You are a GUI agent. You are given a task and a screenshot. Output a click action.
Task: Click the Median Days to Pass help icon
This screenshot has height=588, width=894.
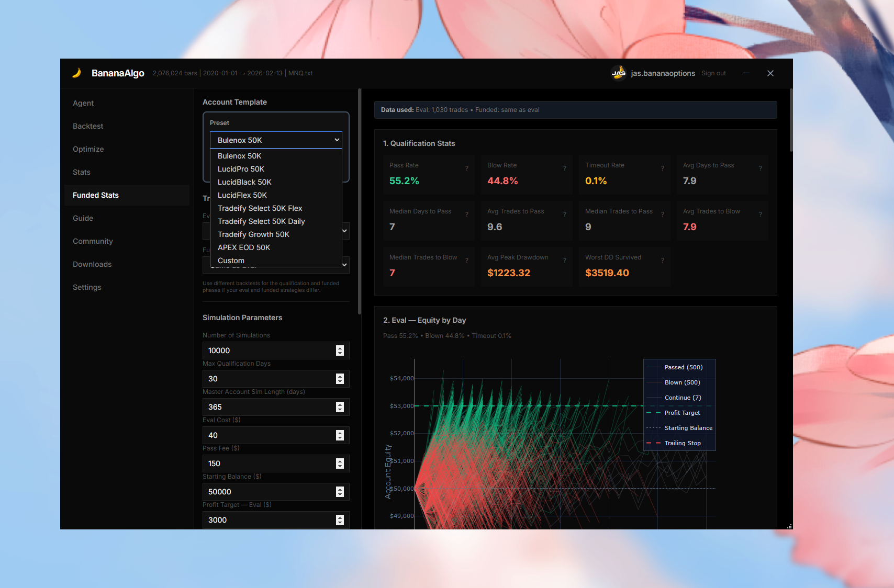[x=467, y=214]
